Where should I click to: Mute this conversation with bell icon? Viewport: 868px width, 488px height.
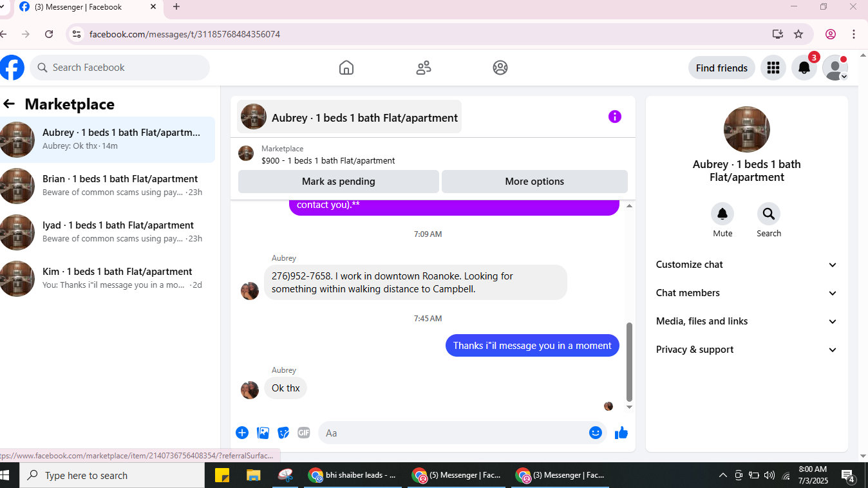coord(722,214)
